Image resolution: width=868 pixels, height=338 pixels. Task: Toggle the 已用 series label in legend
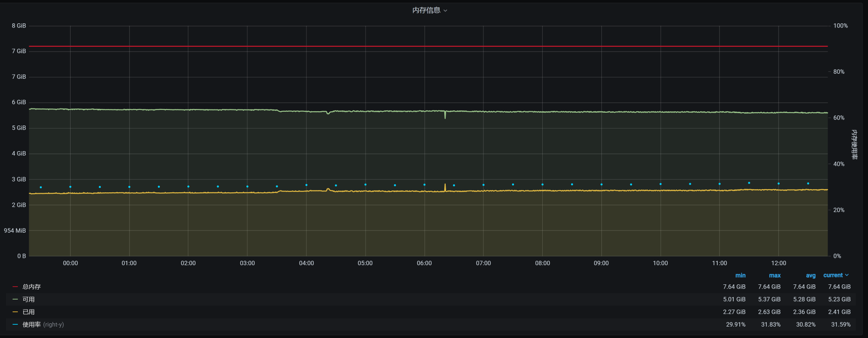(x=28, y=312)
